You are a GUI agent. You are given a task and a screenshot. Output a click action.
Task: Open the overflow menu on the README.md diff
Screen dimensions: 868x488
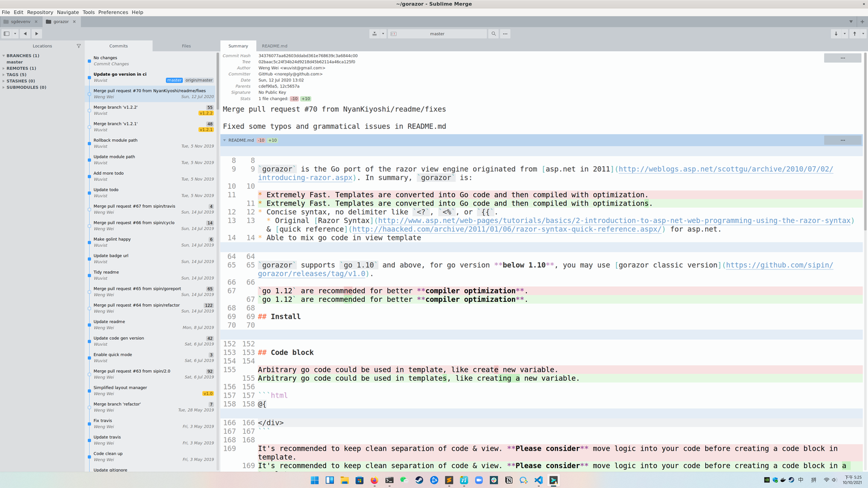coord(842,140)
